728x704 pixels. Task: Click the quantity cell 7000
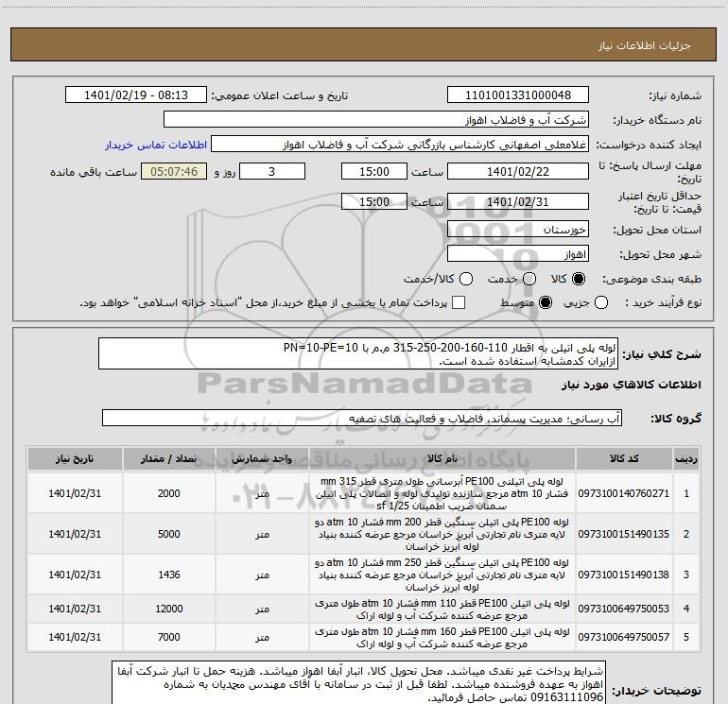pos(169,637)
